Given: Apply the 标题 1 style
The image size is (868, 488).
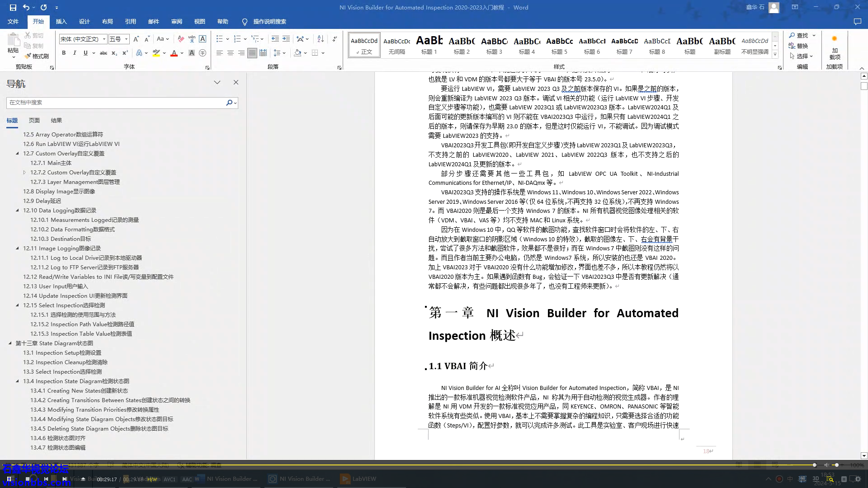Looking at the screenshot, I should (429, 45).
